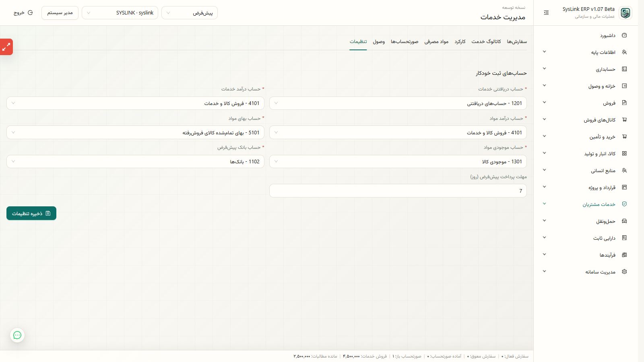This screenshot has height=362, width=644.
Task: Click سفارش فعال status entry
Action: coord(515,356)
